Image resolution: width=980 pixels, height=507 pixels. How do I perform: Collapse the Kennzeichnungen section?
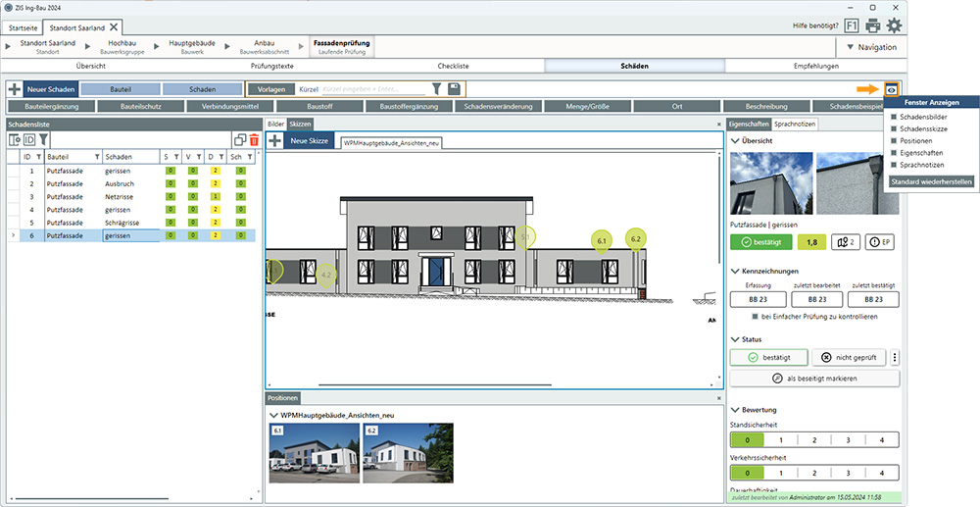click(735, 271)
